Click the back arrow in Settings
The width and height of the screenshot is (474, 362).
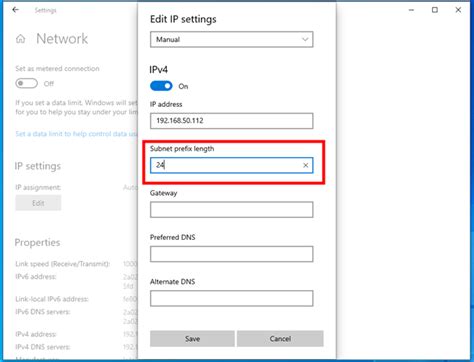click(x=15, y=10)
